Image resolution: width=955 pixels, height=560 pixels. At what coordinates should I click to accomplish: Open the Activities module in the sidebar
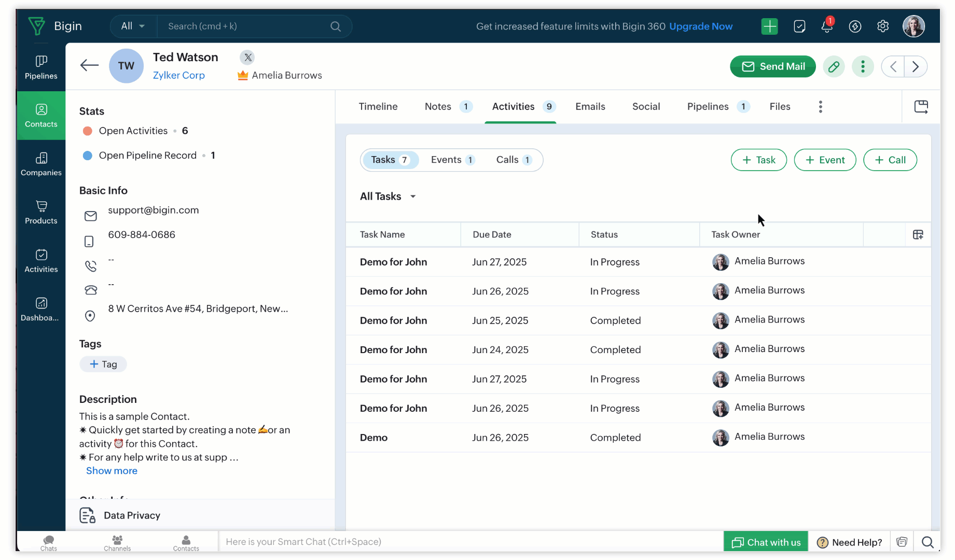tap(41, 261)
